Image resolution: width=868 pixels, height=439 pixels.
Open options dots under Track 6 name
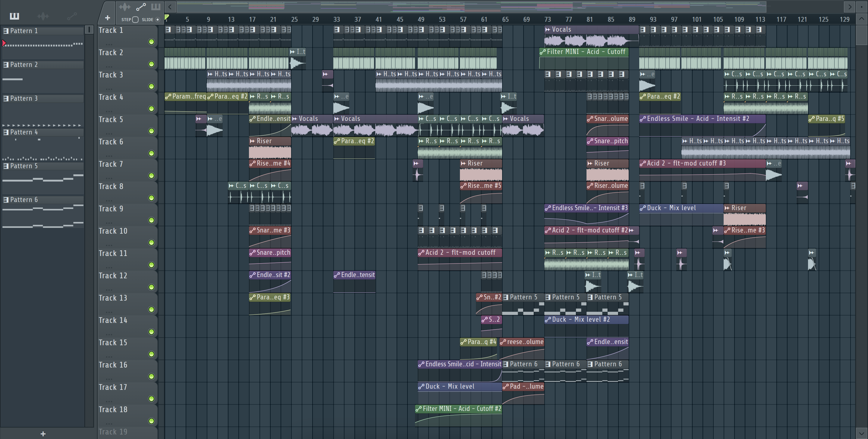[108, 156]
